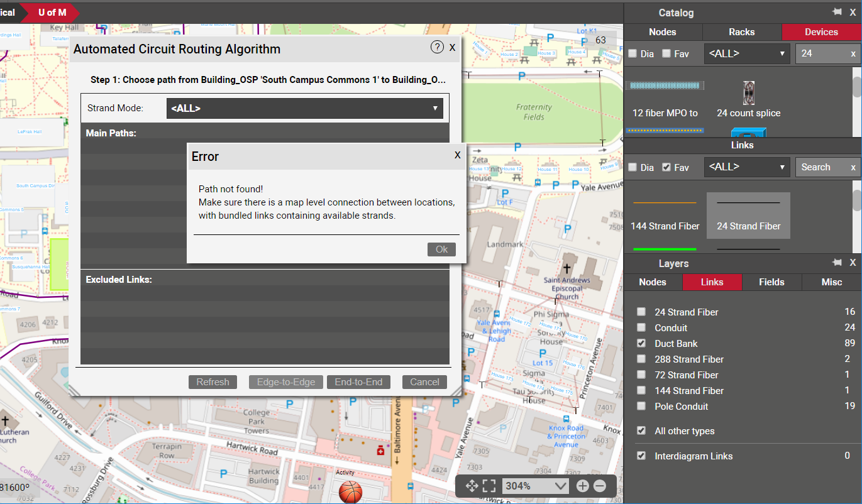Click the Cancel button
862x504 pixels.
point(424,382)
